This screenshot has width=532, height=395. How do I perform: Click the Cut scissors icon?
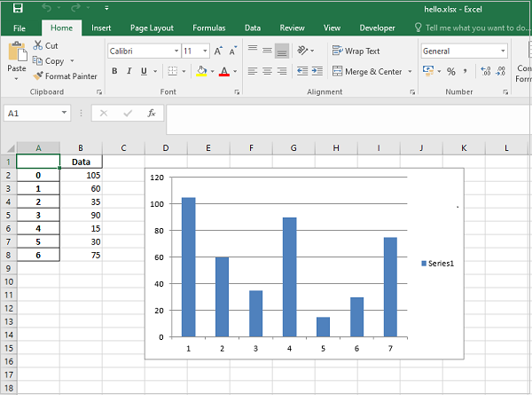(38, 46)
